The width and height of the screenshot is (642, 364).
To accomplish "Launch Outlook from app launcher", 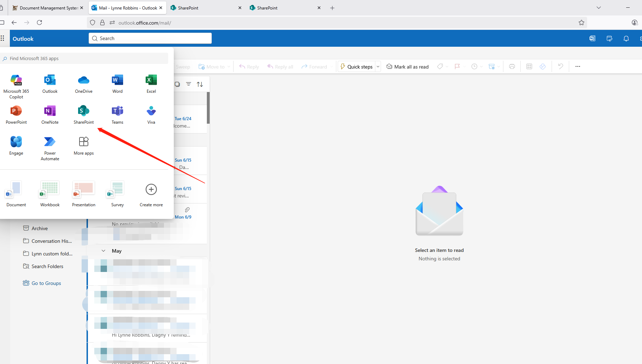I will [50, 84].
